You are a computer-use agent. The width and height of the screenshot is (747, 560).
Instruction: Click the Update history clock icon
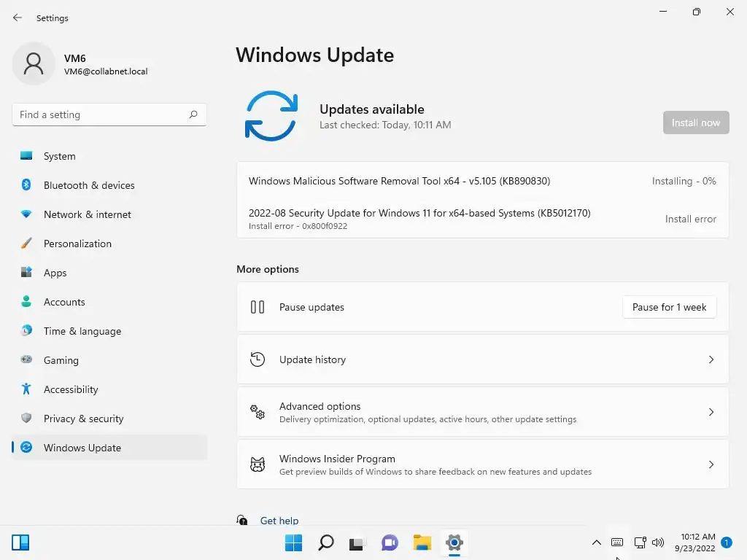tap(258, 359)
